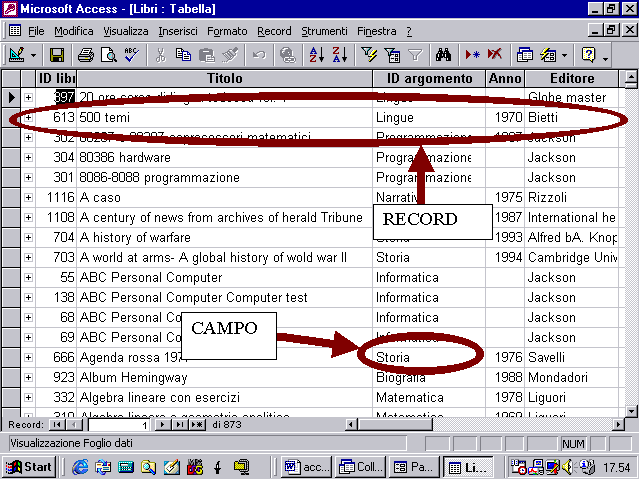This screenshot has height=479, width=639.
Task: Delete record toolbar icon
Action: (x=495, y=55)
